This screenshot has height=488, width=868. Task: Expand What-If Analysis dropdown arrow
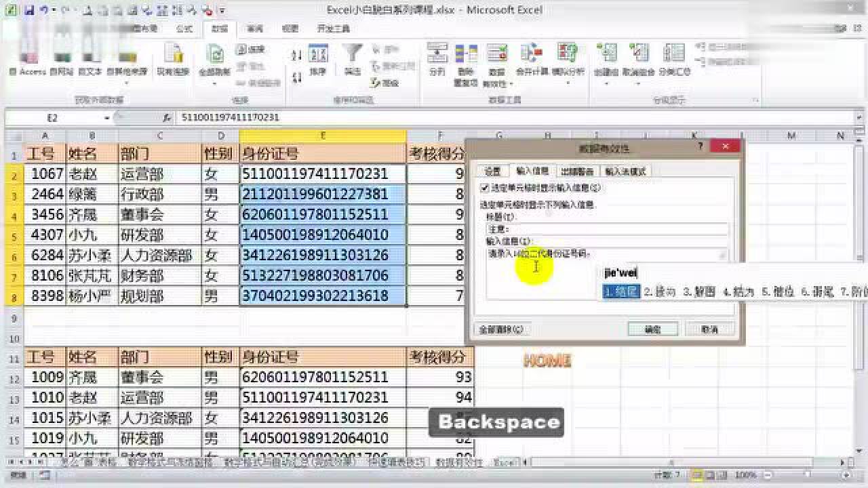pos(568,83)
